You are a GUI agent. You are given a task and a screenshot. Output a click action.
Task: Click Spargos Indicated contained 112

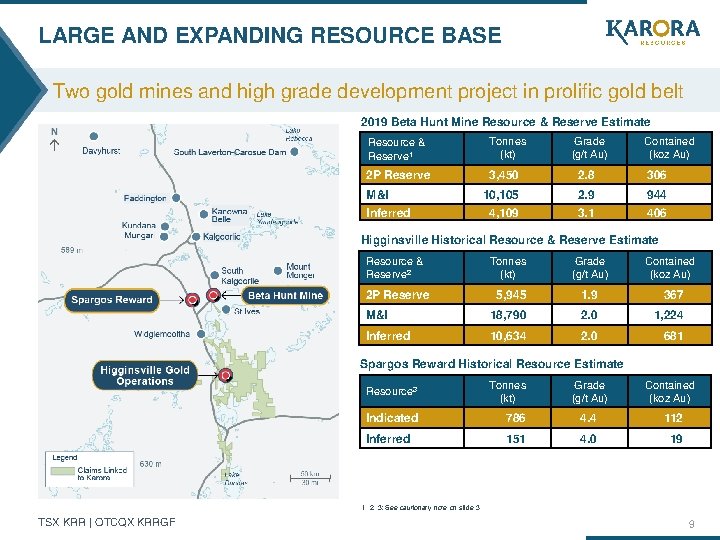(673, 418)
